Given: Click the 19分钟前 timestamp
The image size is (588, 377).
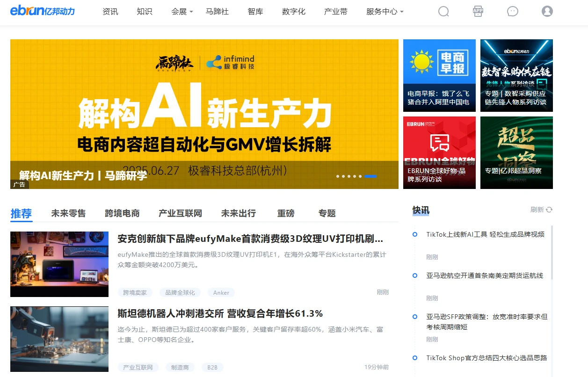Looking at the screenshot, I should 377,367.
